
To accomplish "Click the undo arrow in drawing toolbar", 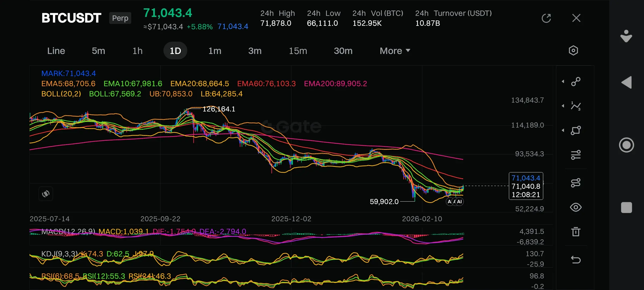I will pos(576,260).
